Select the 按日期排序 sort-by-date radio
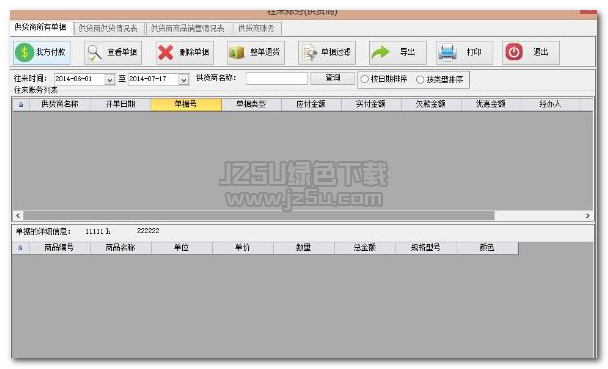Screen dimensions: 608x369 [364, 79]
